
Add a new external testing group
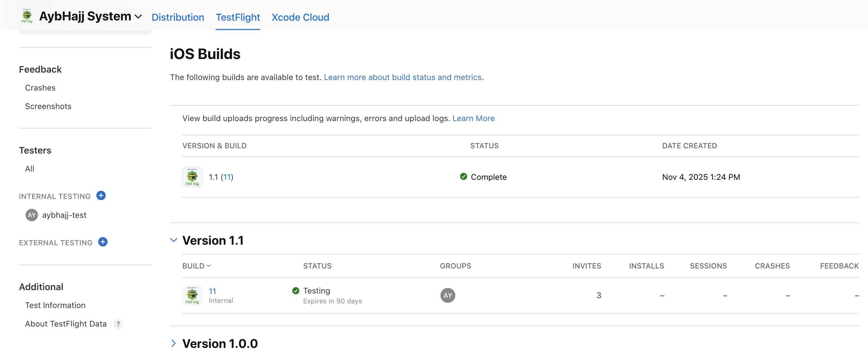[x=103, y=242]
